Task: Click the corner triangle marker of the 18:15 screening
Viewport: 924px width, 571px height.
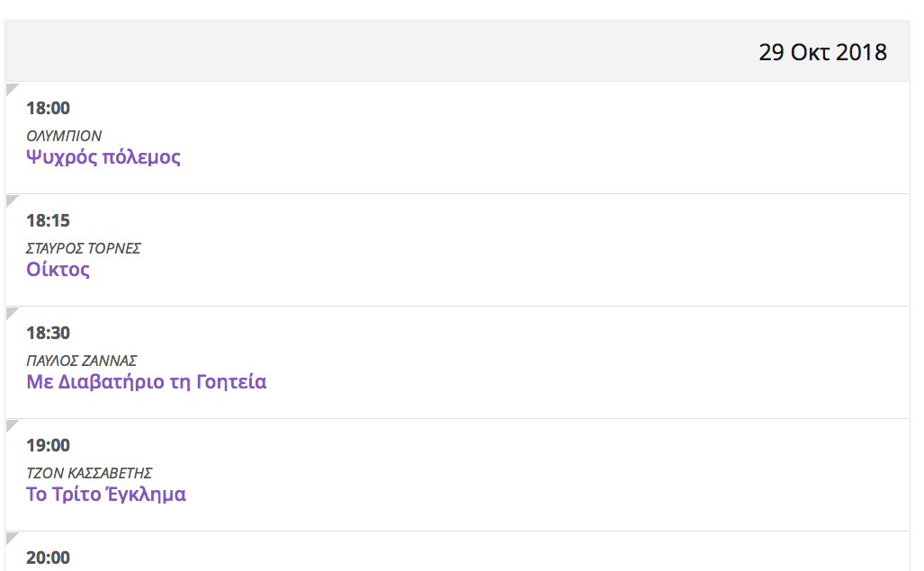Action: [11, 200]
